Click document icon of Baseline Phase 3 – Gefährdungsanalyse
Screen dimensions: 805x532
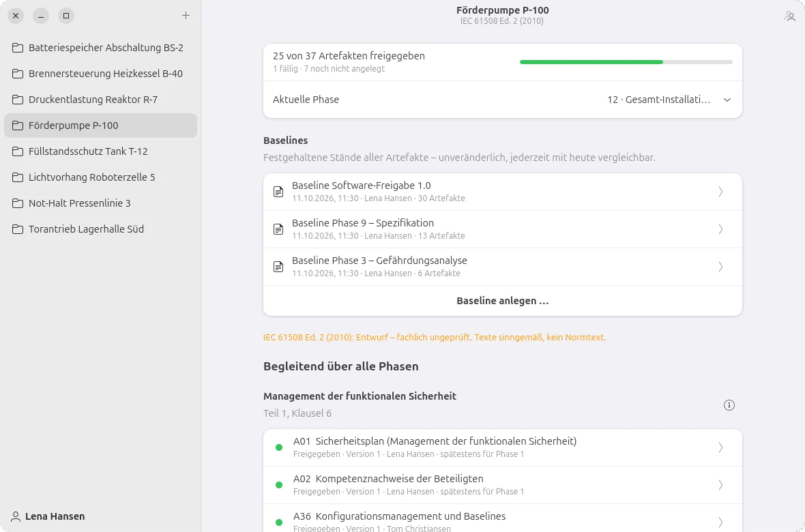click(x=278, y=267)
